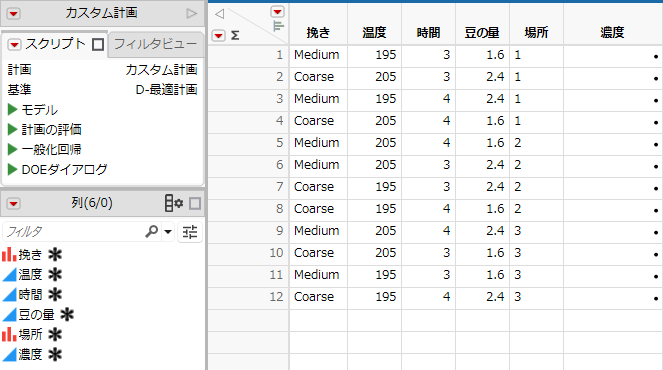Open the columns red triangle menu in table corner
This screenshot has width=663, height=370.
277,12
